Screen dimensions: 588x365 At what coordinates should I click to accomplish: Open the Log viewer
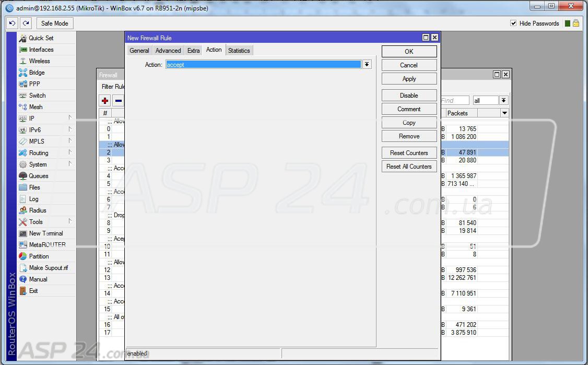[33, 199]
